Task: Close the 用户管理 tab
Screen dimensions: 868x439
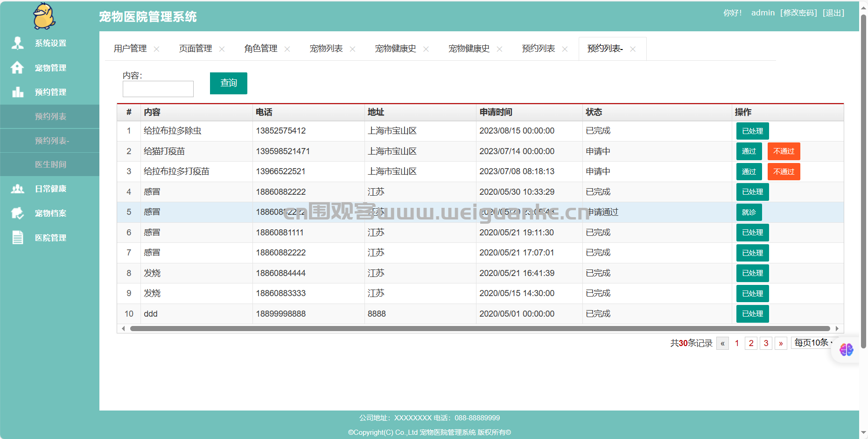Action: point(156,49)
